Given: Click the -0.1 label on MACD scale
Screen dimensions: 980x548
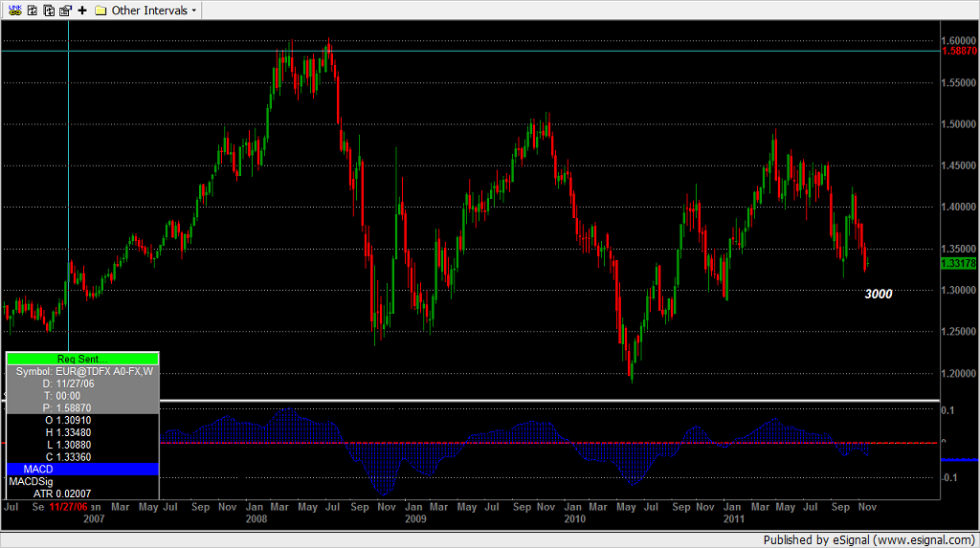Looking at the screenshot, I should [949, 478].
